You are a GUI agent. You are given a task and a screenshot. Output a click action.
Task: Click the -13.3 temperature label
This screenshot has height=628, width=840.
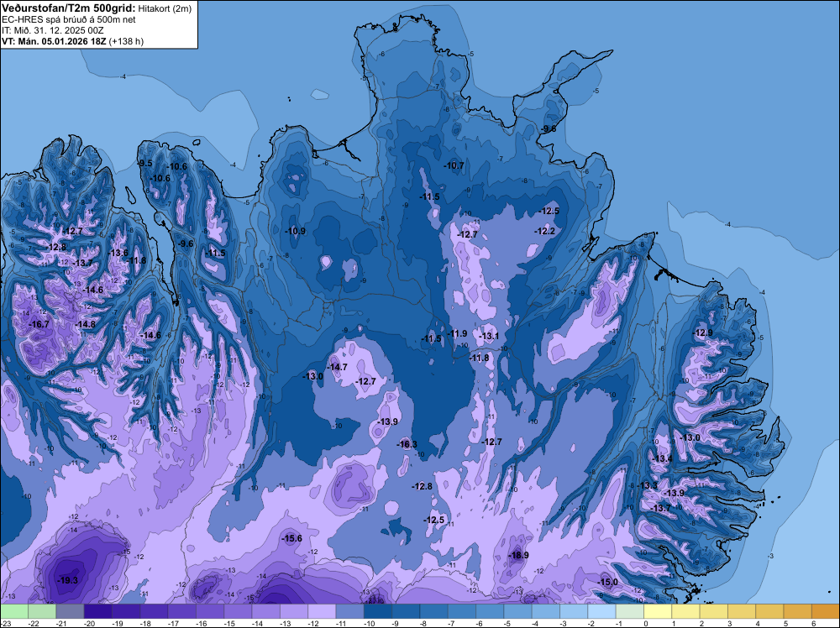[x=647, y=485]
